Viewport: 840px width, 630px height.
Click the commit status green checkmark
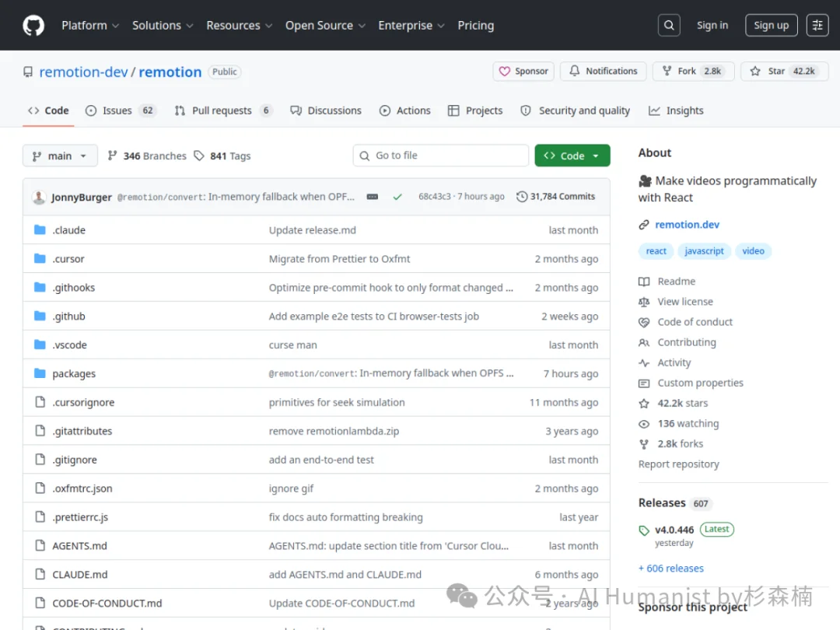point(397,197)
